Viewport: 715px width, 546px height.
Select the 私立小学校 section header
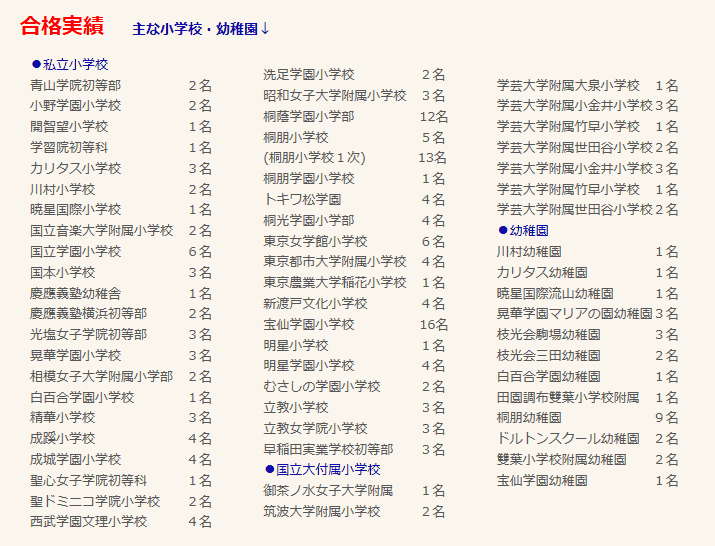coord(75,64)
